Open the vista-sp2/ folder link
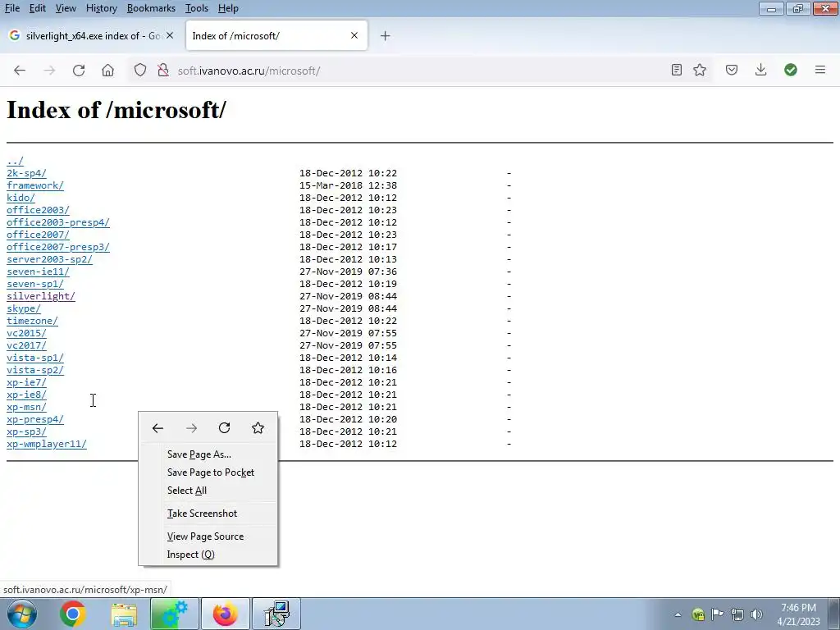Screen dimensions: 840x630 (34, 370)
